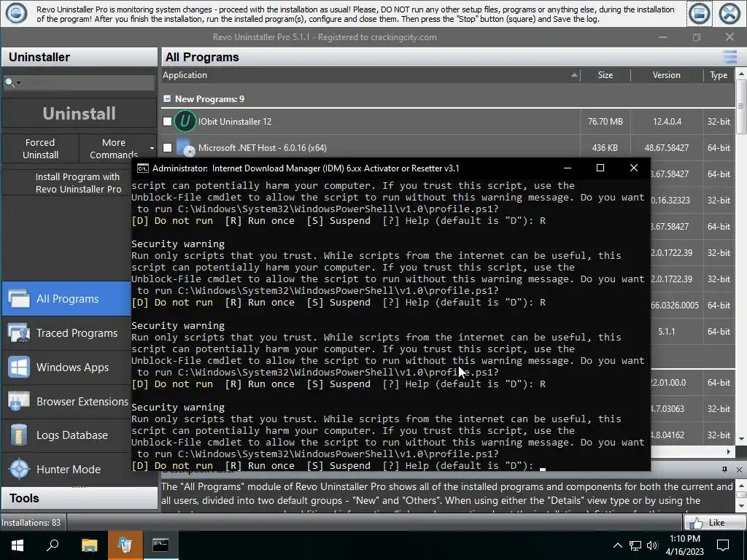Click the Traced Programs sidebar icon
Image resolution: width=747 pixels, height=560 pixels.
[x=19, y=332]
